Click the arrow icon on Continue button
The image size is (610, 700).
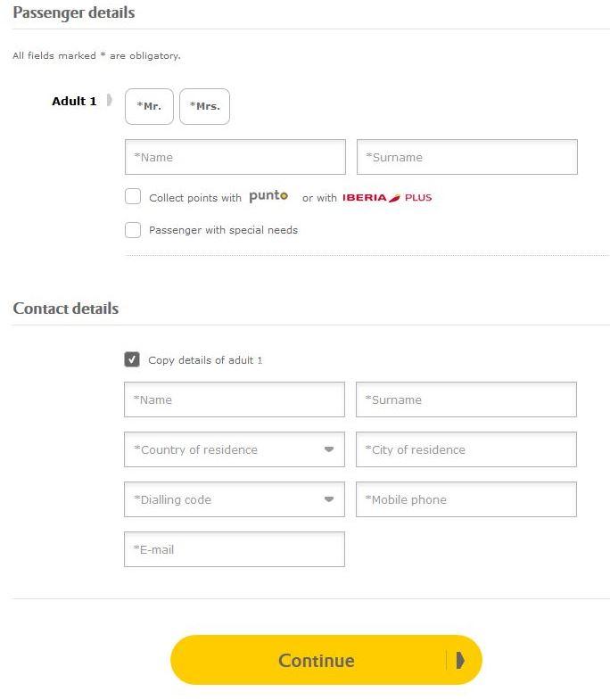pyautogui.click(x=460, y=660)
